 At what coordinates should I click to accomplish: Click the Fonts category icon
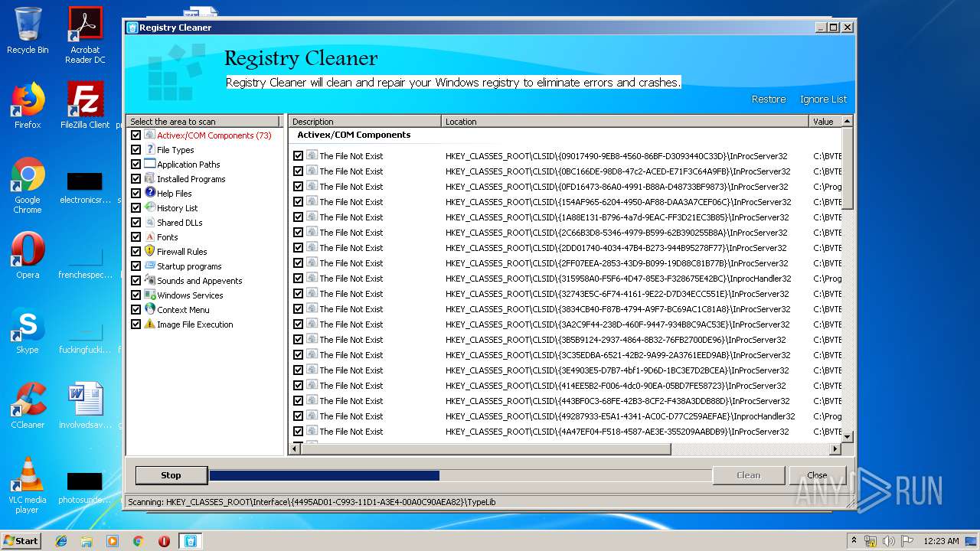pyautogui.click(x=150, y=237)
